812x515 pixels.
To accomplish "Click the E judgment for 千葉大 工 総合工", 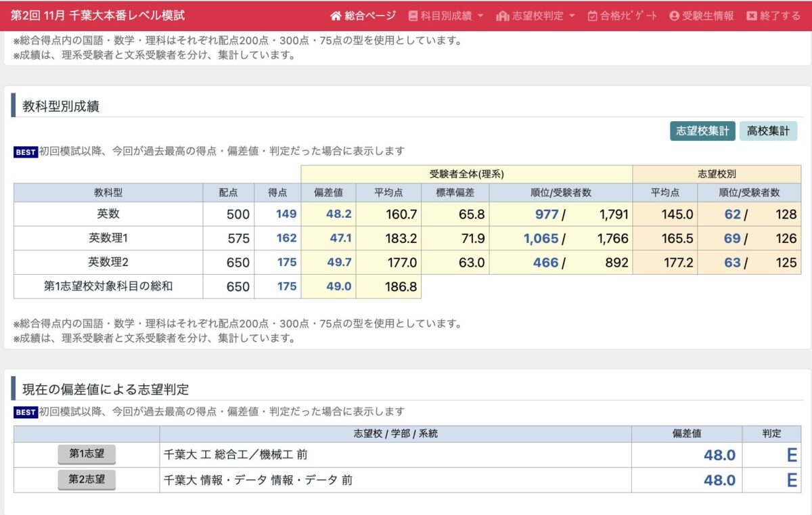I will [792, 455].
